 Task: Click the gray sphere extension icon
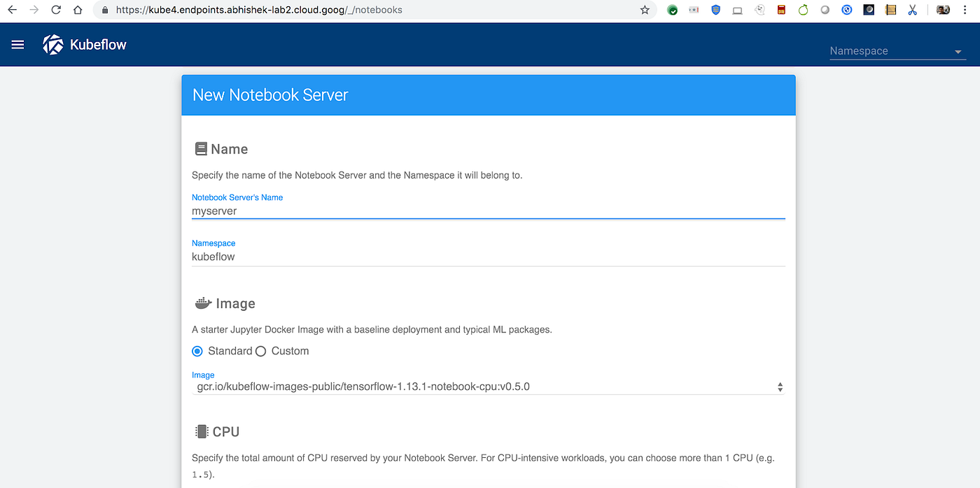pos(825,11)
